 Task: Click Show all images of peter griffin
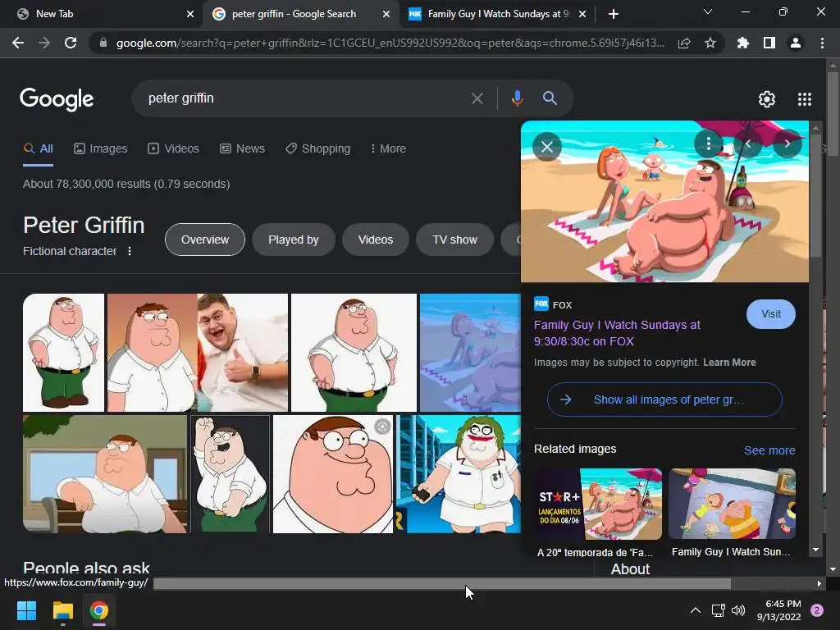(x=664, y=399)
